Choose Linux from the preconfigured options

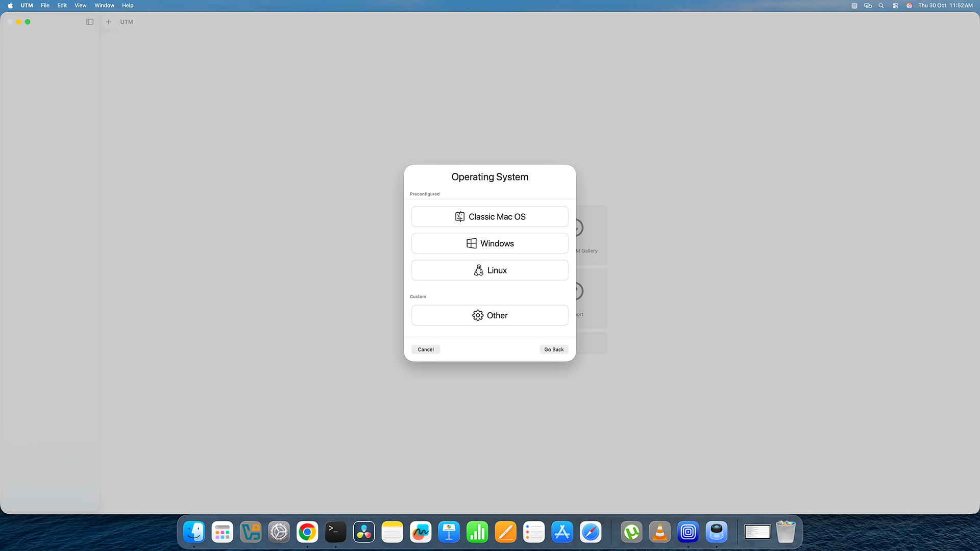(x=489, y=270)
